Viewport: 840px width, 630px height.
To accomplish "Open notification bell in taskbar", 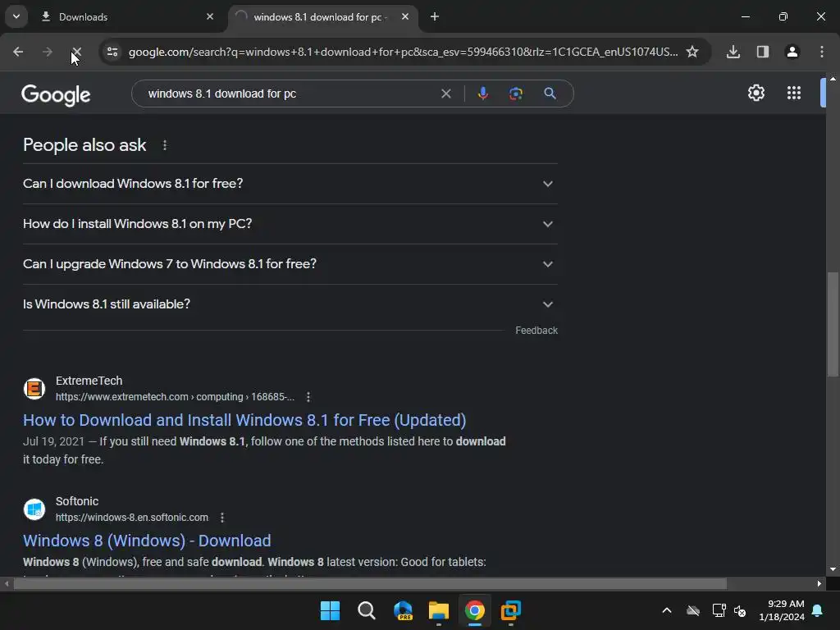I will point(818,610).
